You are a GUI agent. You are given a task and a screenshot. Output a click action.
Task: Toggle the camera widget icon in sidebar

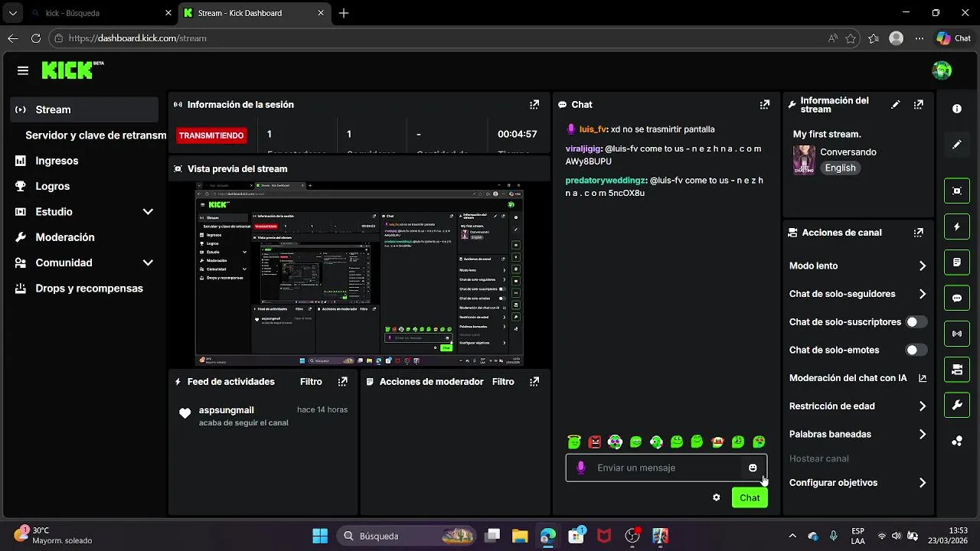click(x=957, y=370)
